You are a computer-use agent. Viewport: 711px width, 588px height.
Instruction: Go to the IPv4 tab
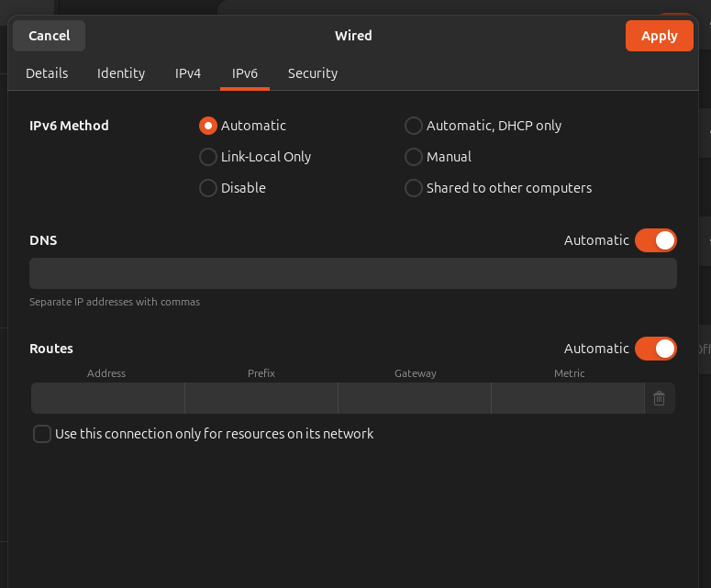click(188, 73)
